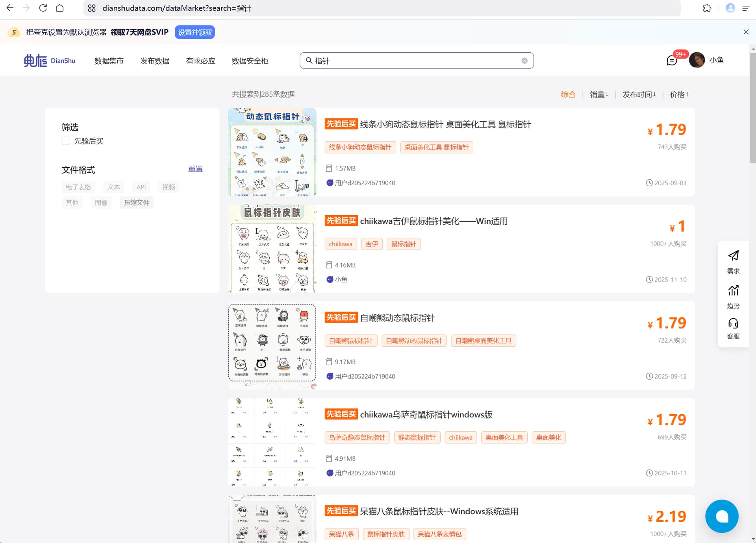756x543 pixels.
Task: Open the blue chat bubble button
Action: [721, 516]
